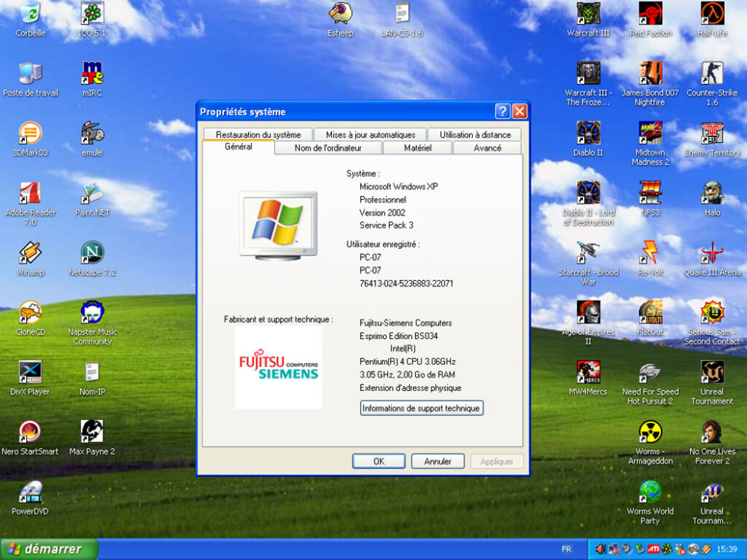
Task: Select the Général tab
Action: point(239,147)
